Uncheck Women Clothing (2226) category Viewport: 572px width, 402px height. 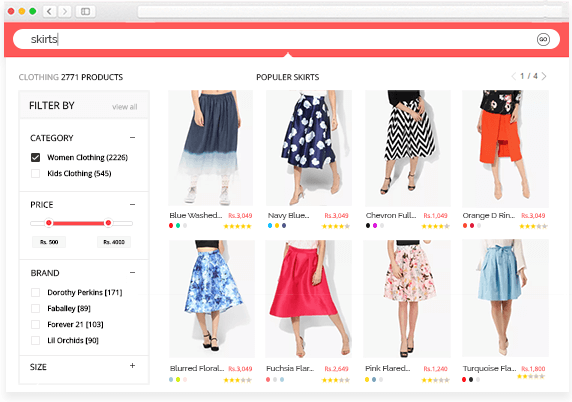pos(35,157)
